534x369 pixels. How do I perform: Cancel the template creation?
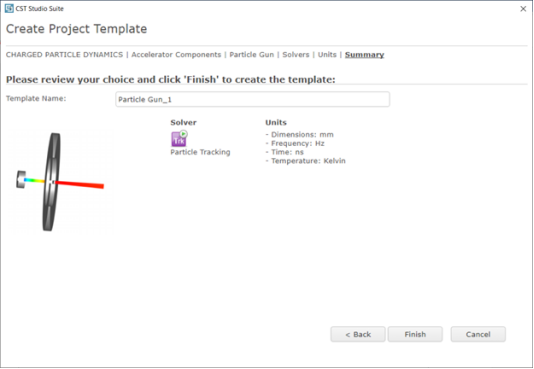478,334
